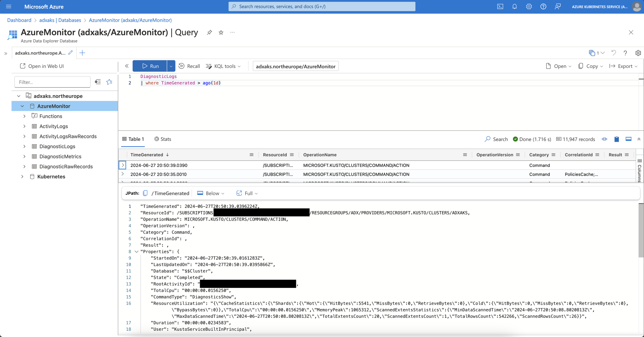The height and width of the screenshot is (337, 644).
Task: Toggle the favorites star filter in left pane
Action: click(109, 82)
